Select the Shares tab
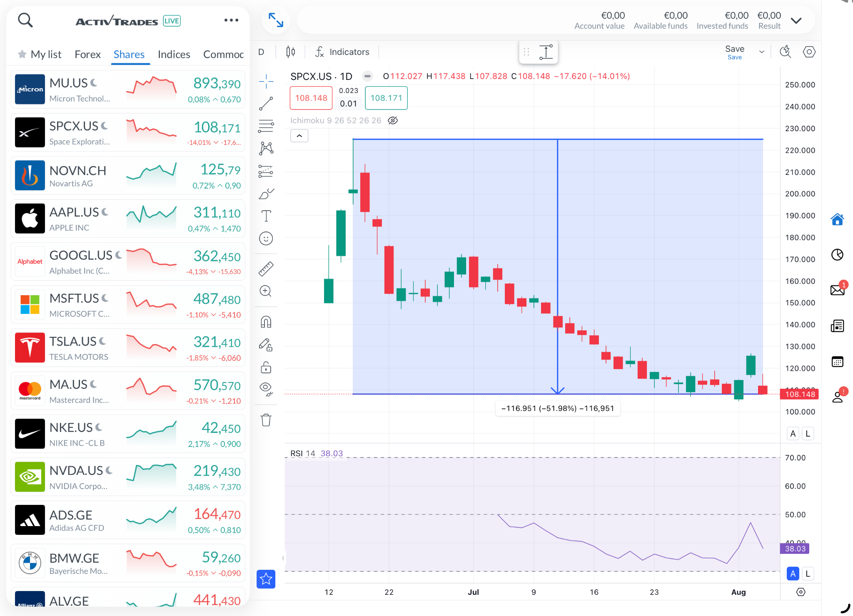853x616 pixels. click(x=129, y=55)
